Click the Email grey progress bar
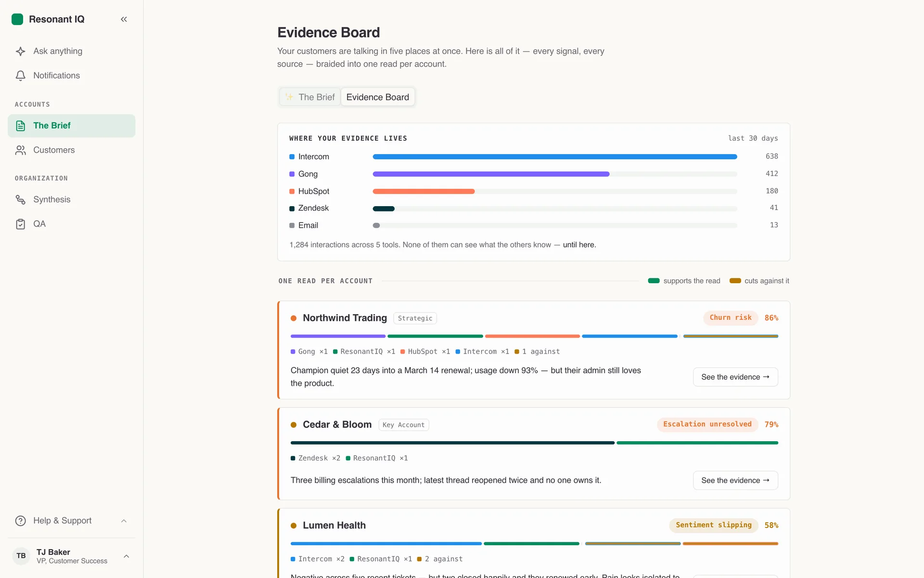This screenshot has width=924, height=578. [376, 225]
